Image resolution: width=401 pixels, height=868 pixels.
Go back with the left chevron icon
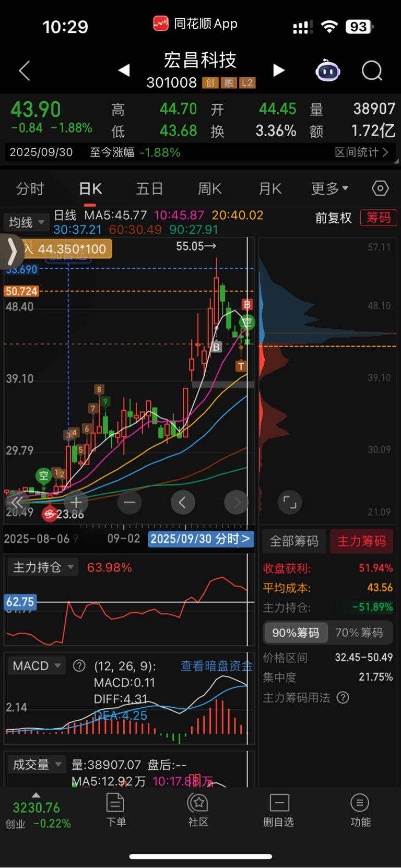[25, 70]
